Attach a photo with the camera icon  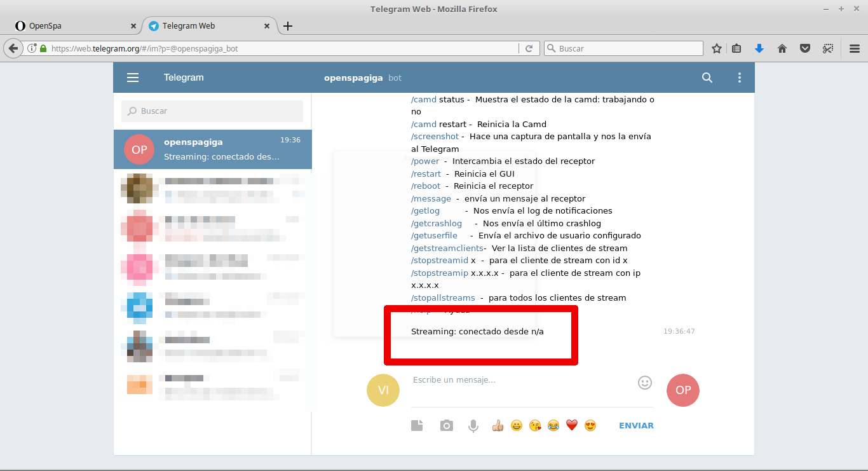447,426
